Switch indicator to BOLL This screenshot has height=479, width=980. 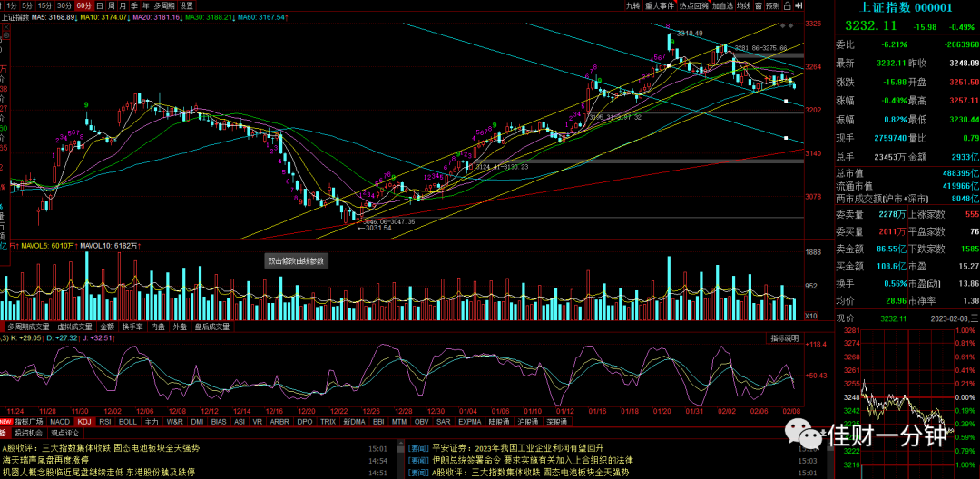click(128, 422)
